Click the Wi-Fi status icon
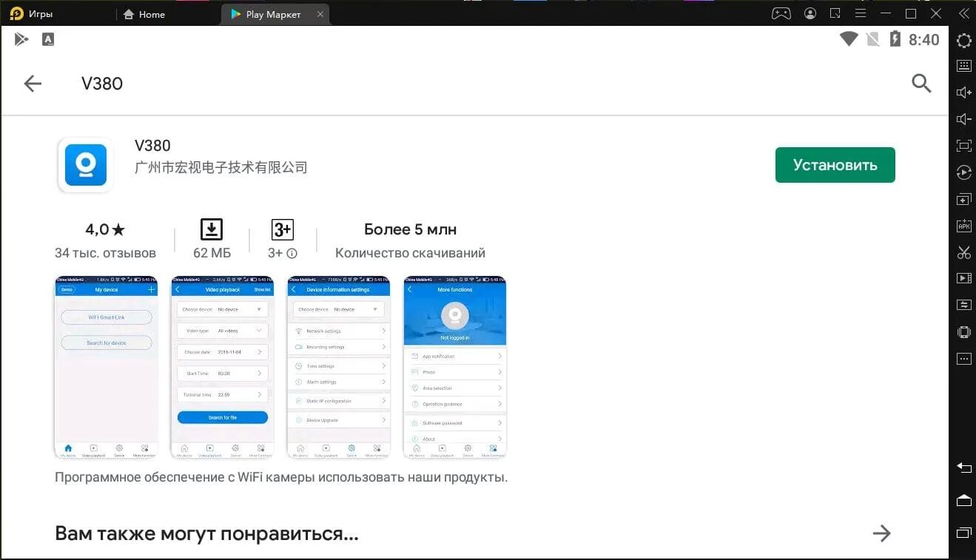This screenshot has height=560, width=976. tap(849, 38)
